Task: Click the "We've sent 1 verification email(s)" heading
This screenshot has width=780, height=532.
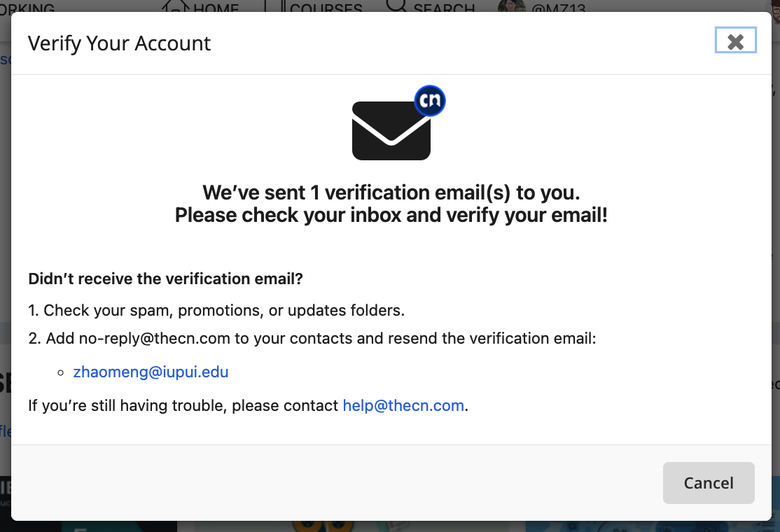Action: [x=391, y=192]
